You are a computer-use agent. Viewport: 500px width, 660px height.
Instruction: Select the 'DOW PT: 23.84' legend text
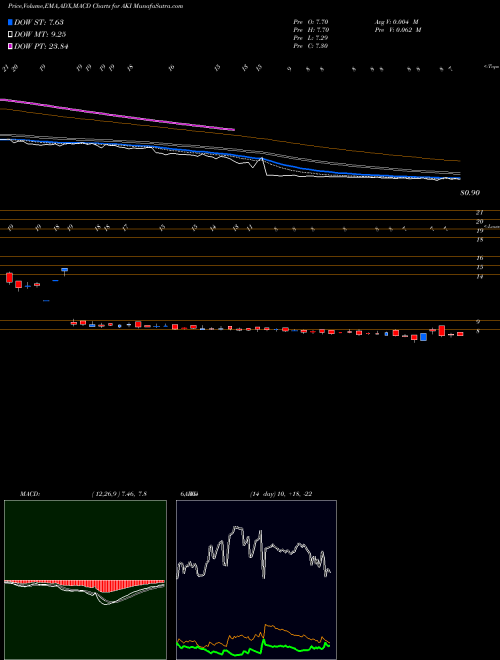click(41, 46)
